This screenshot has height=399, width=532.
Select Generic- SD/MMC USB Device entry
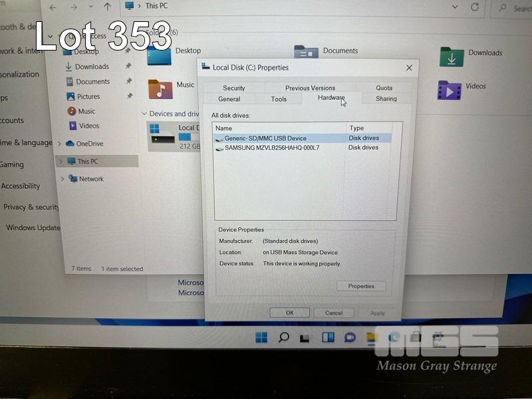point(265,138)
